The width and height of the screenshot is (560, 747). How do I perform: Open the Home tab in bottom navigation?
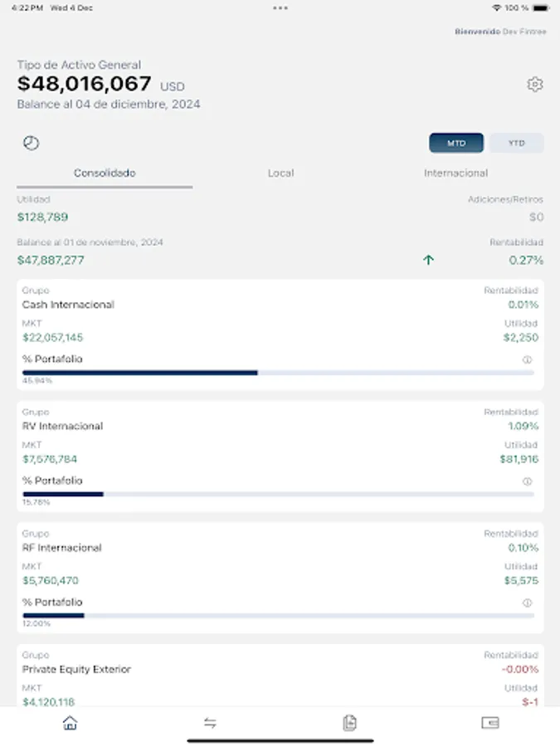pos(70,723)
